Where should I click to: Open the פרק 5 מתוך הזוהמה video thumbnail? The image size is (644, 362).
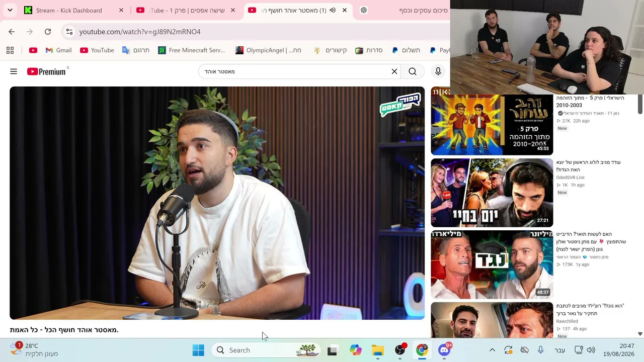coord(492,125)
